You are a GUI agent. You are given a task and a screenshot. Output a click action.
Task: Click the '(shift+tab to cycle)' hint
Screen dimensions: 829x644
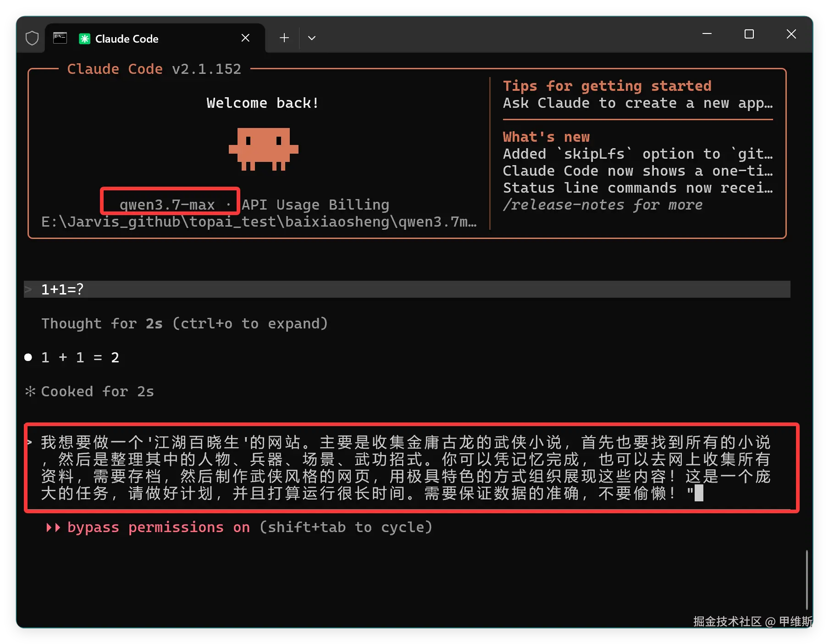(x=346, y=527)
